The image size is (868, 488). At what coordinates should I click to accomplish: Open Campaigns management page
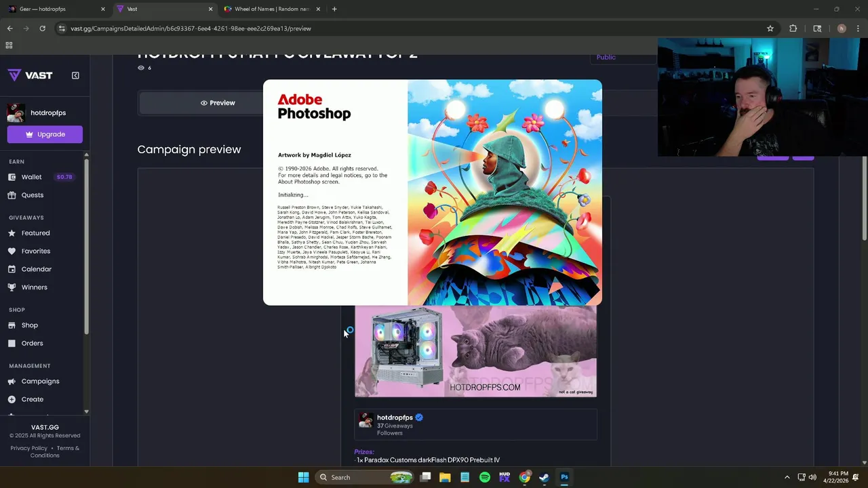(x=40, y=382)
